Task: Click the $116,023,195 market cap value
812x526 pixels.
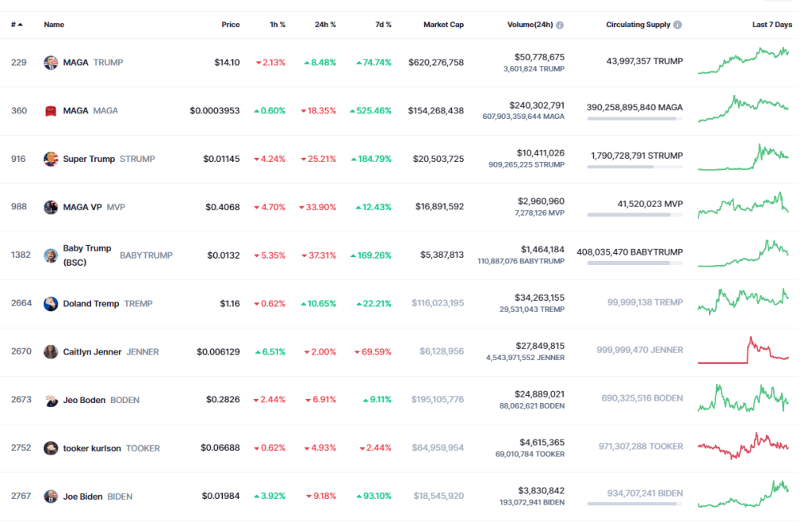Action: (x=438, y=303)
